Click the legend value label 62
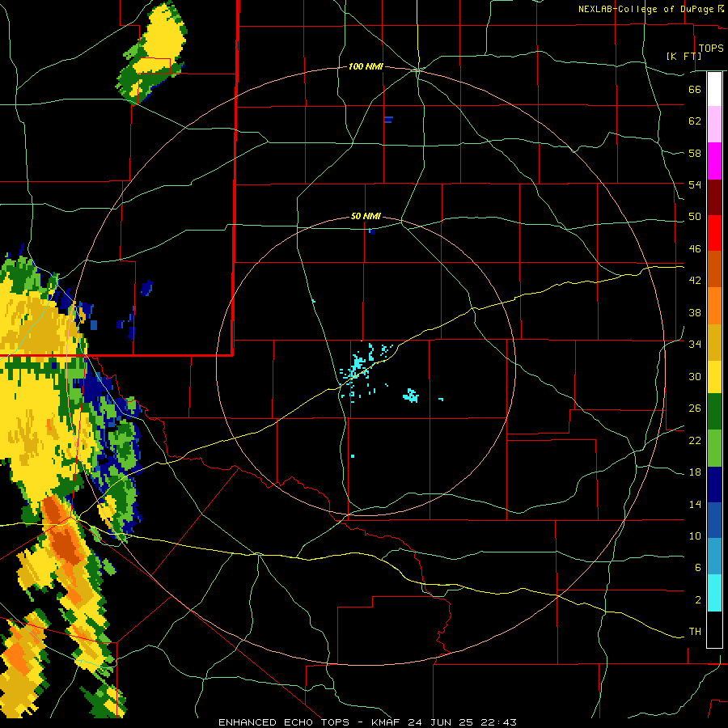The image size is (728, 728). click(695, 121)
